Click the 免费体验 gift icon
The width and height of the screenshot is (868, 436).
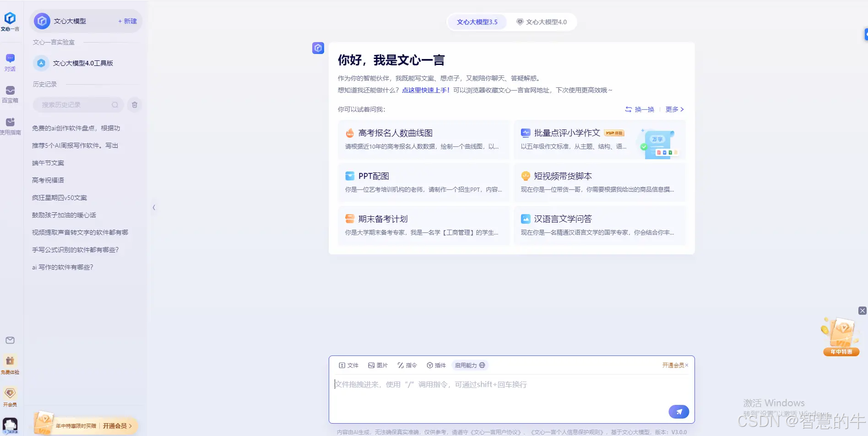coord(10,365)
